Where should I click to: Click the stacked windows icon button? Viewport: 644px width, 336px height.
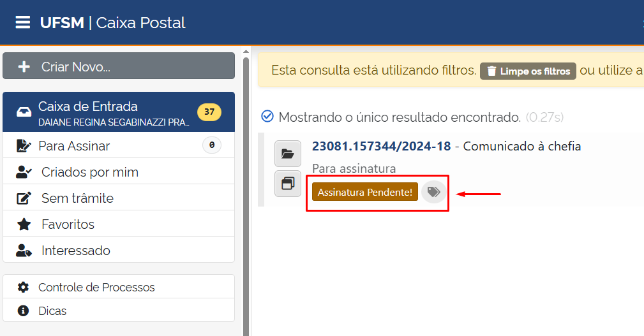click(x=287, y=184)
